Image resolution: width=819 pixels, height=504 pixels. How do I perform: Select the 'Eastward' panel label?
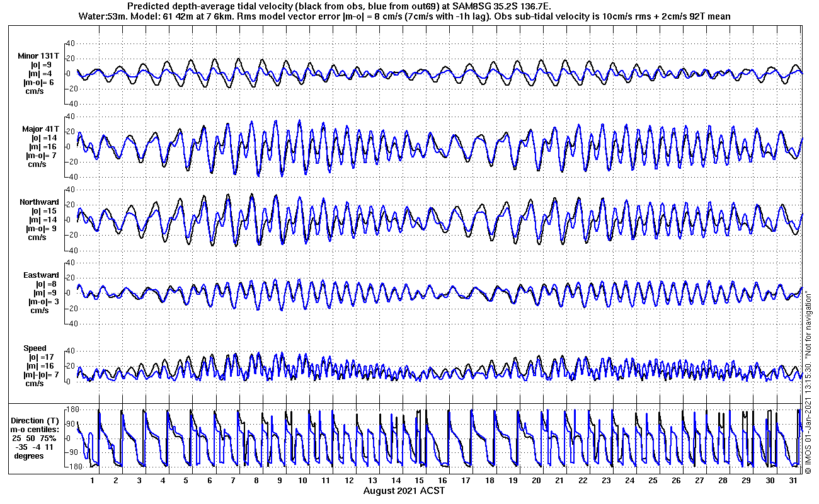[x=41, y=275]
